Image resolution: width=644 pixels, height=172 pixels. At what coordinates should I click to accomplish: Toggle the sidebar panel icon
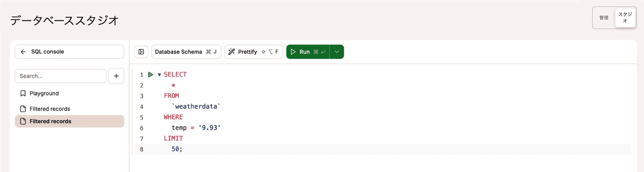tap(141, 52)
